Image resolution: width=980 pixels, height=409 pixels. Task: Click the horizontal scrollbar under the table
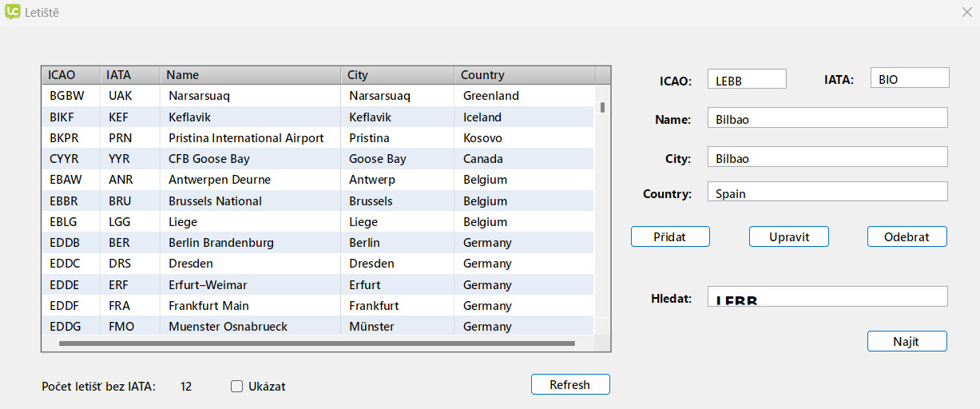[316, 343]
